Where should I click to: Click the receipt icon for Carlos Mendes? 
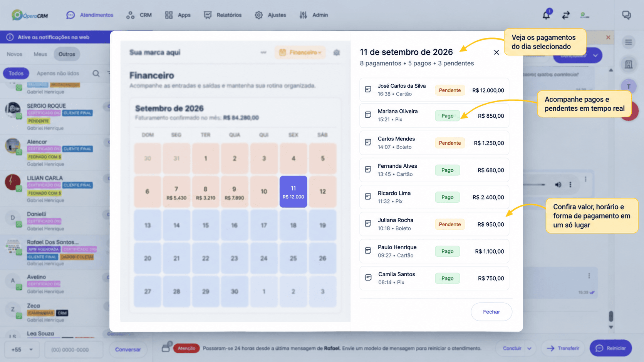click(x=368, y=142)
